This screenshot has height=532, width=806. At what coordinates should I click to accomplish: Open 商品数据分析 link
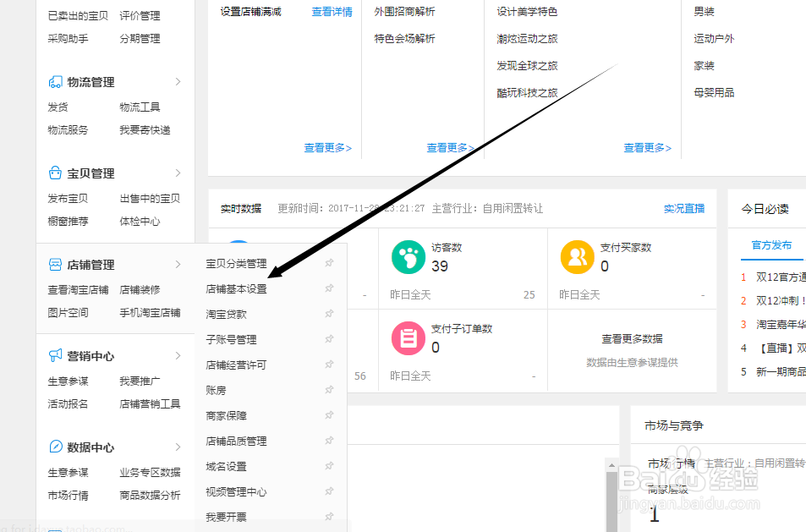tap(150, 496)
